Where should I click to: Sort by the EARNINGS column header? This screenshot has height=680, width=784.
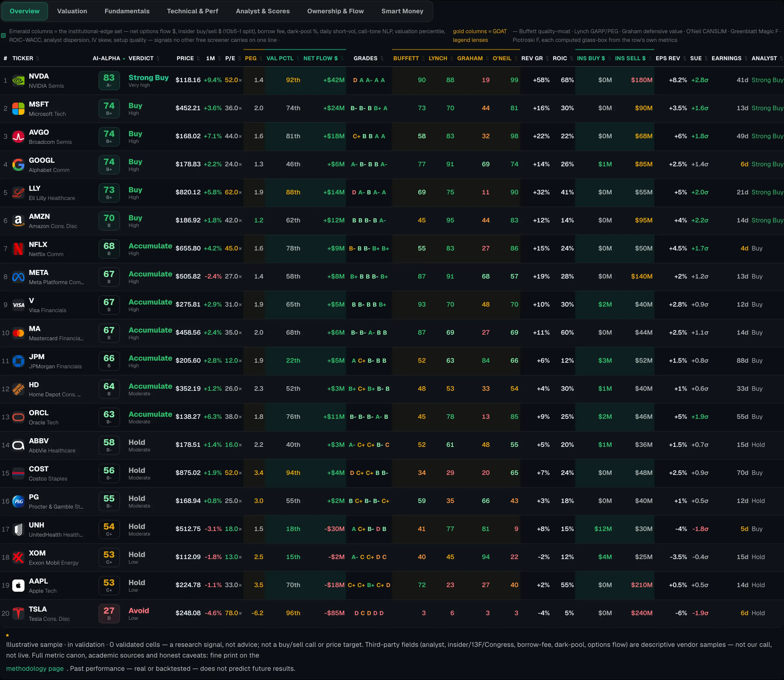[x=729, y=58]
